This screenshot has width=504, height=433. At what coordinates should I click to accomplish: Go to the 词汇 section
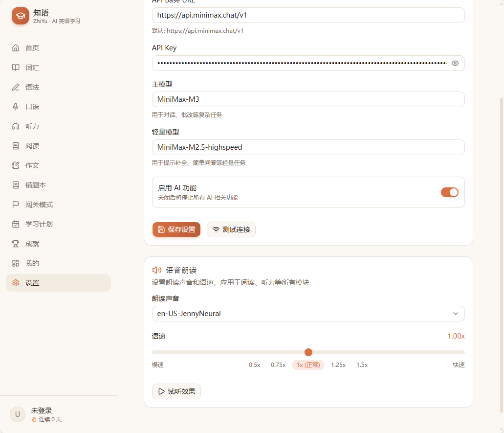58,68
